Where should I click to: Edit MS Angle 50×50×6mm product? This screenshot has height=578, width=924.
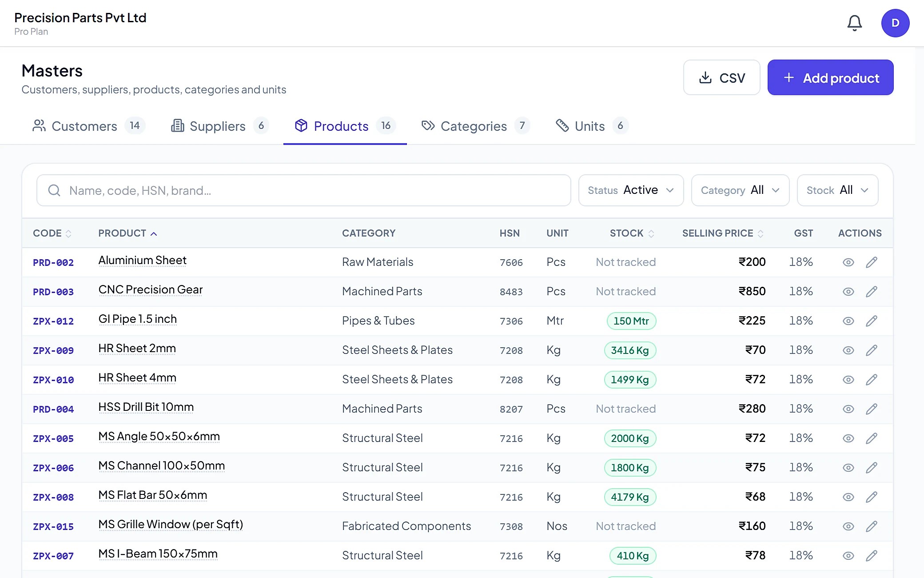click(871, 438)
